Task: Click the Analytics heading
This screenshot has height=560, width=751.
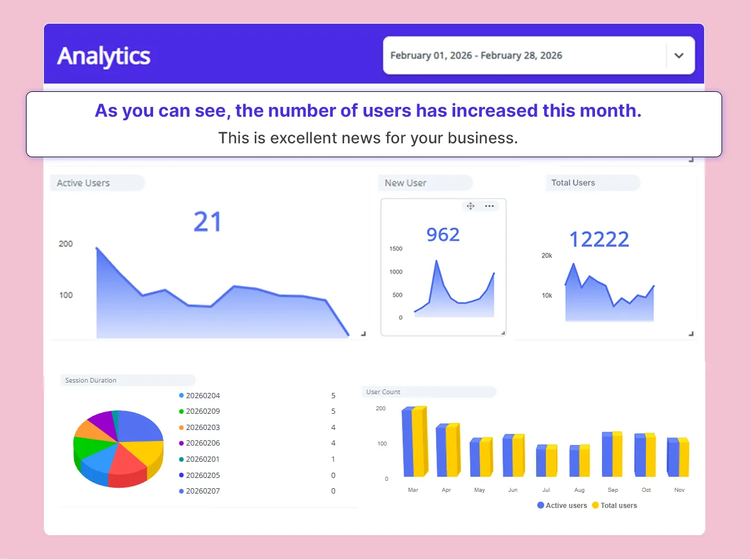Action: pos(103,56)
